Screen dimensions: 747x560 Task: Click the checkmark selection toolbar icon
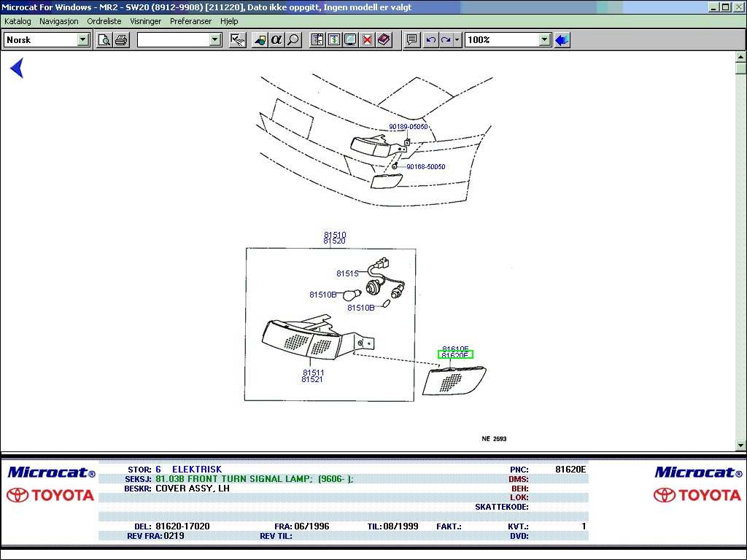click(x=237, y=40)
